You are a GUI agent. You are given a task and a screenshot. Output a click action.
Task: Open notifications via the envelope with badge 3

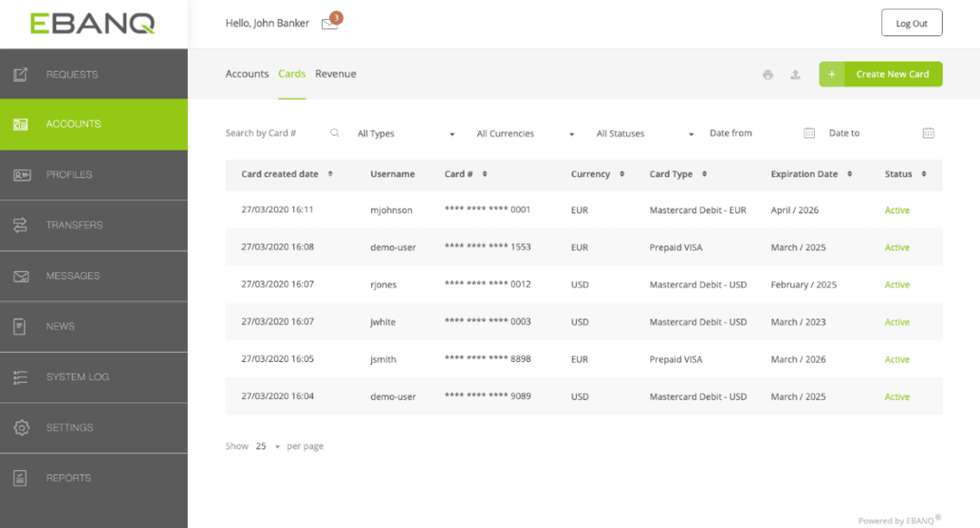(x=329, y=23)
